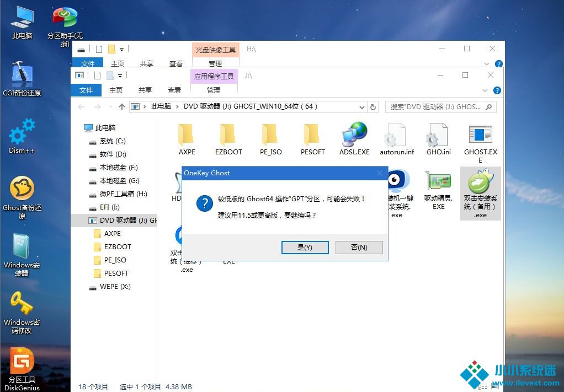Image resolution: width=564 pixels, height=392 pixels.
Task: Open 共享 tab in J: window
Action: pyautogui.click(x=145, y=90)
